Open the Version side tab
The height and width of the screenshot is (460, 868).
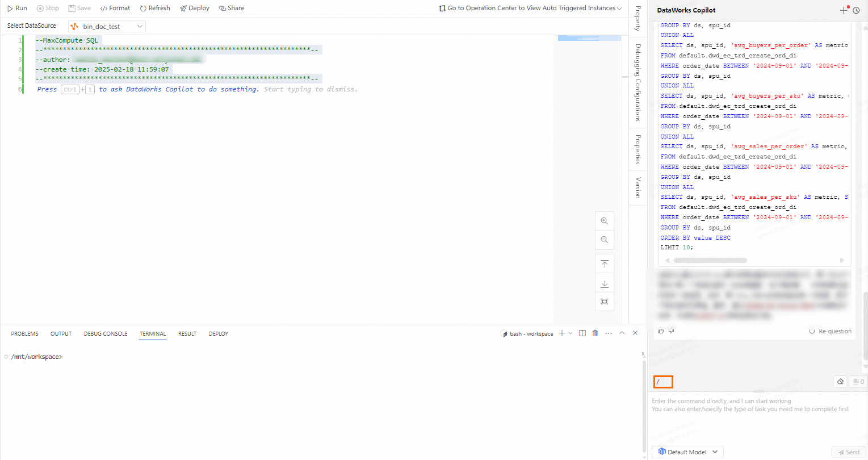(x=638, y=187)
